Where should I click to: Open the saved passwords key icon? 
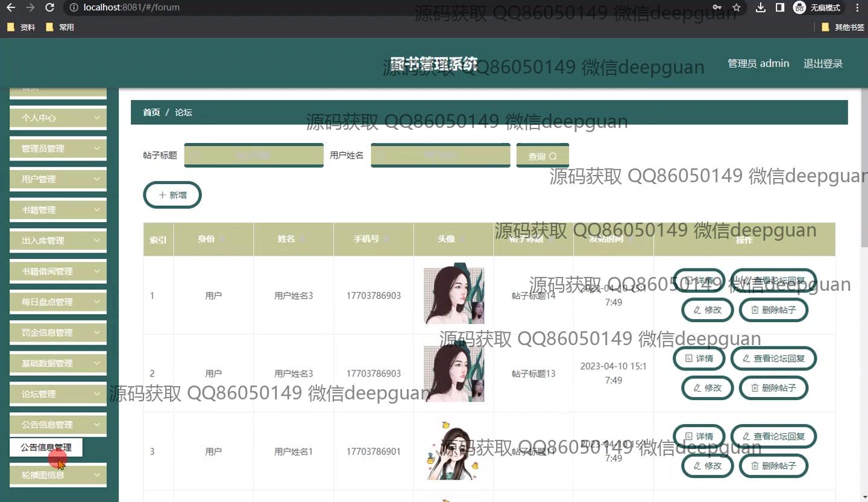point(717,8)
